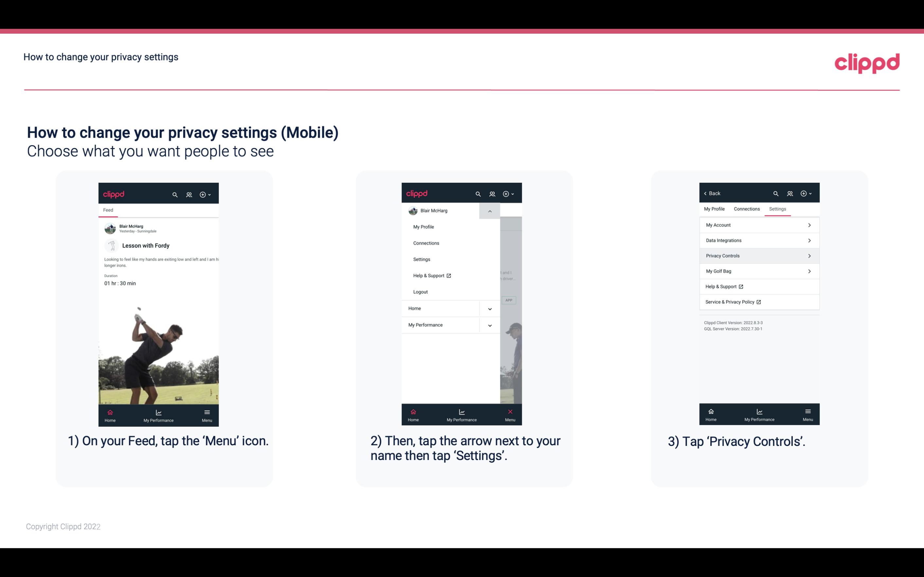
Task: Tap the Connections menu item
Action: pyautogui.click(x=426, y=243)
